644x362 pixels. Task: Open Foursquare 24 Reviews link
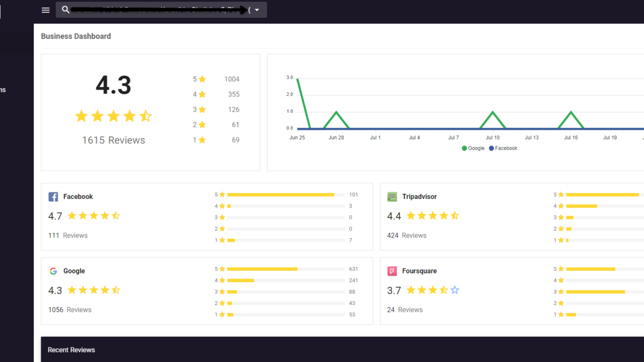pos(405,310)
